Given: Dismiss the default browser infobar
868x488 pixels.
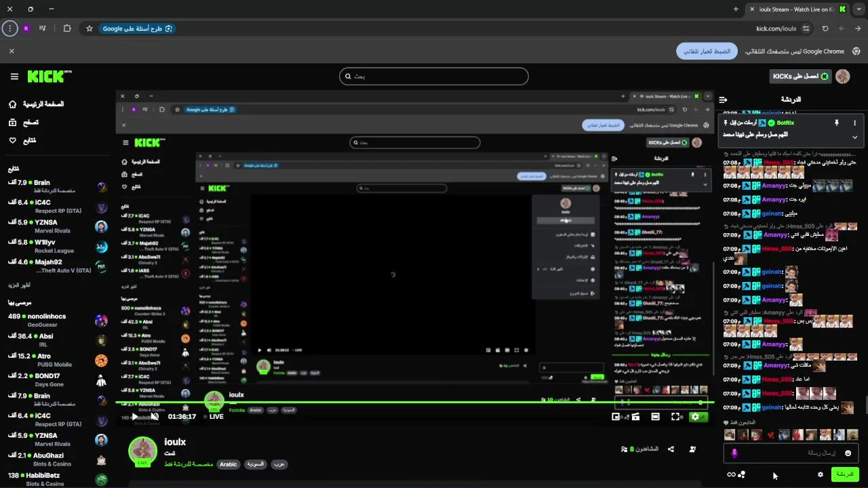Looking at the screenshot, I should click(x=12, y=51).
